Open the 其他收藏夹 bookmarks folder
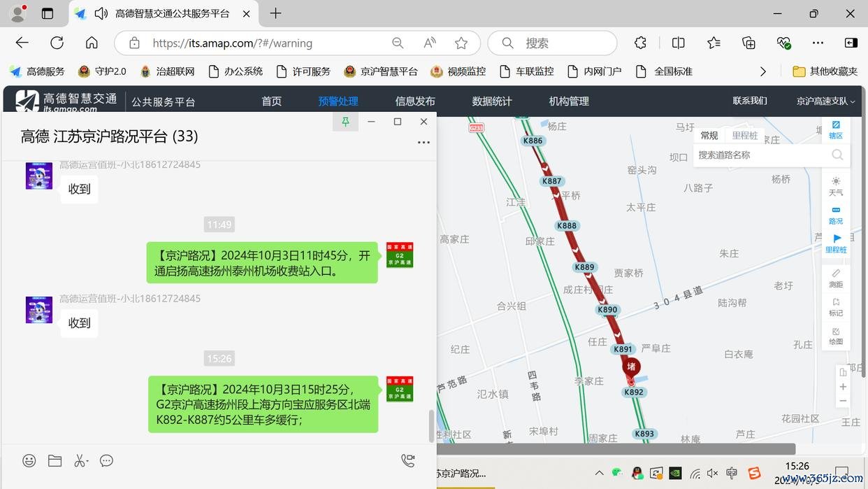This screenshot has height=489, width=868. [825, 71]
